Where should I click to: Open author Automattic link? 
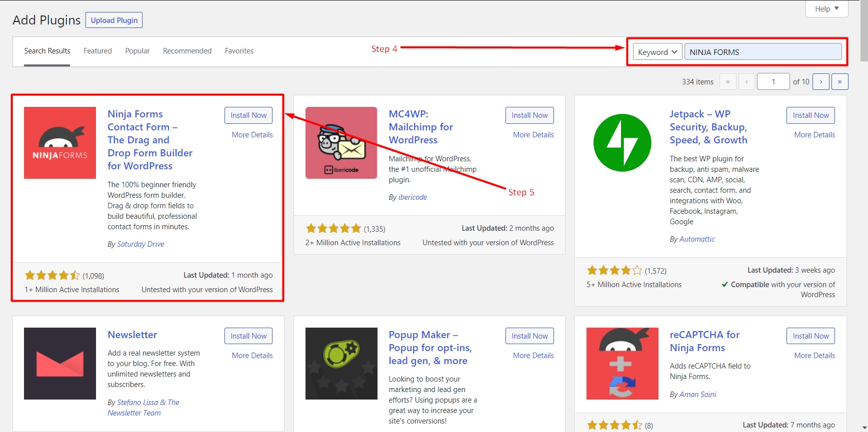pyautogui.click(x=697, y=239)
